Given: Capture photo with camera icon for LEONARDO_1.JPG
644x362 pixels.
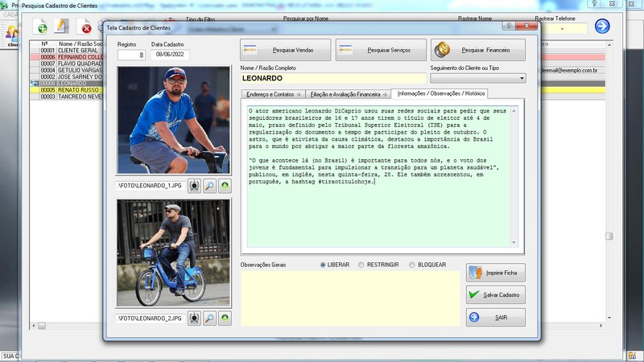Looking at the screenshot, I should [194, 186].
